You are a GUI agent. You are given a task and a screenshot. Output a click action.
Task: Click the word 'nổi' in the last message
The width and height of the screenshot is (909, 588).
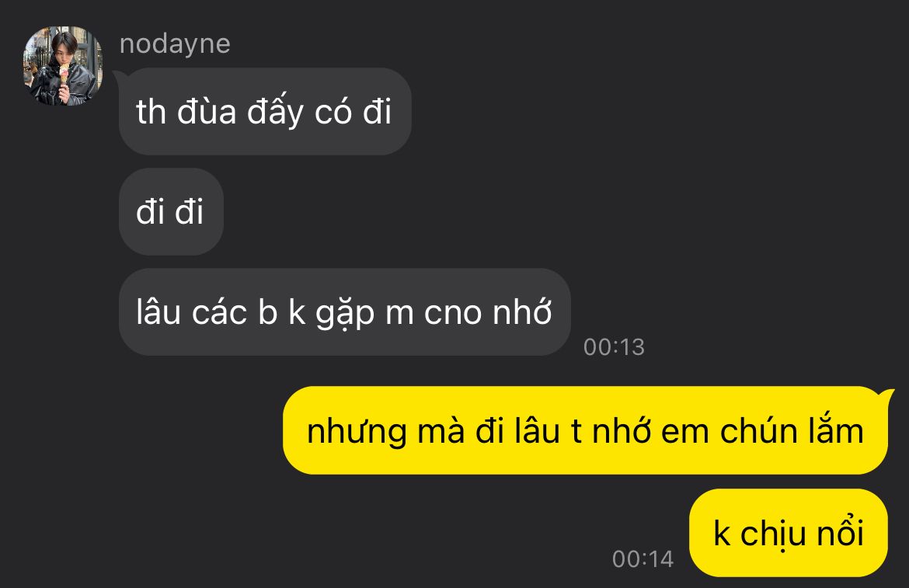tap(840, 531)
